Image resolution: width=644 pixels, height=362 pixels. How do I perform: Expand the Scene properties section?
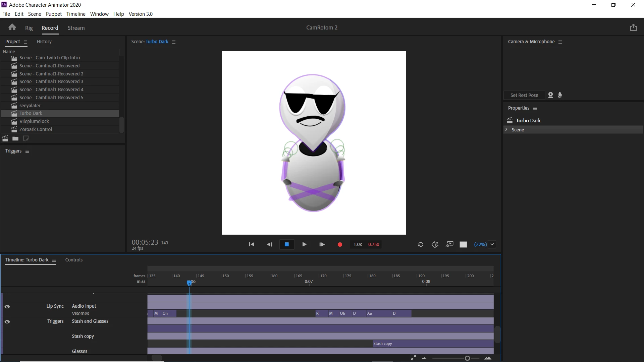[506, 129]
